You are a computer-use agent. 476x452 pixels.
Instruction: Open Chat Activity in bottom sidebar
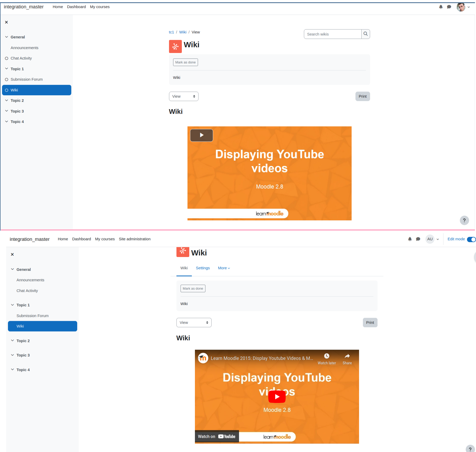click(x=27, y=291)
